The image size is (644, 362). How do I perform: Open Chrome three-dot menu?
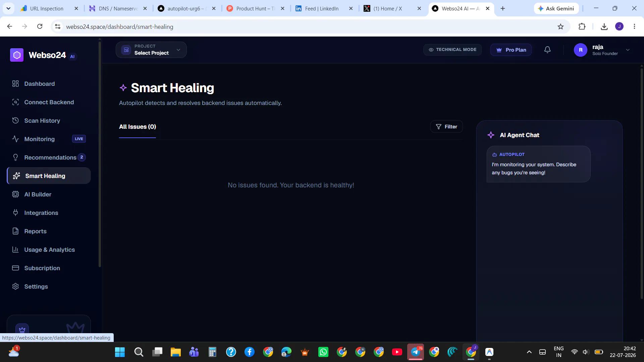point(634,26)
